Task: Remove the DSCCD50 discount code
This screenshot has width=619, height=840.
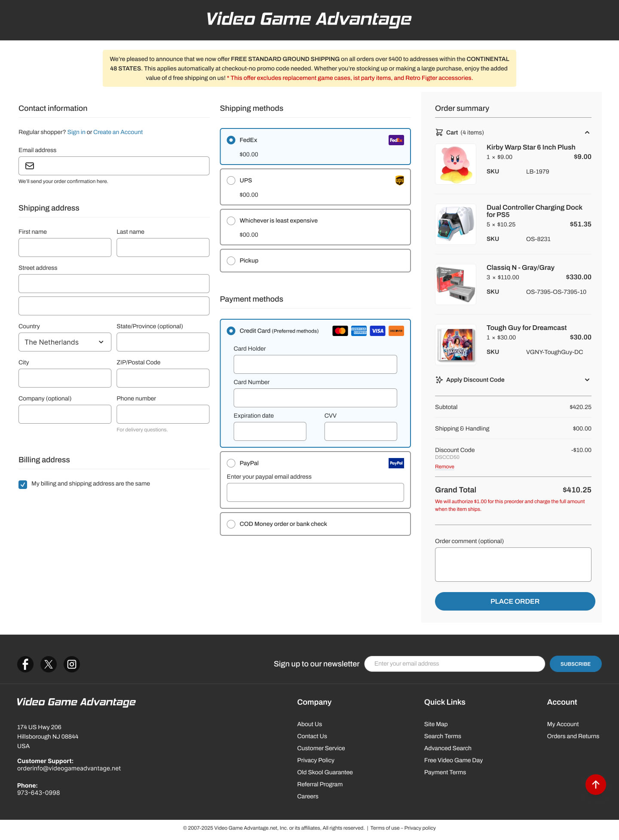Action: point(444,467)
